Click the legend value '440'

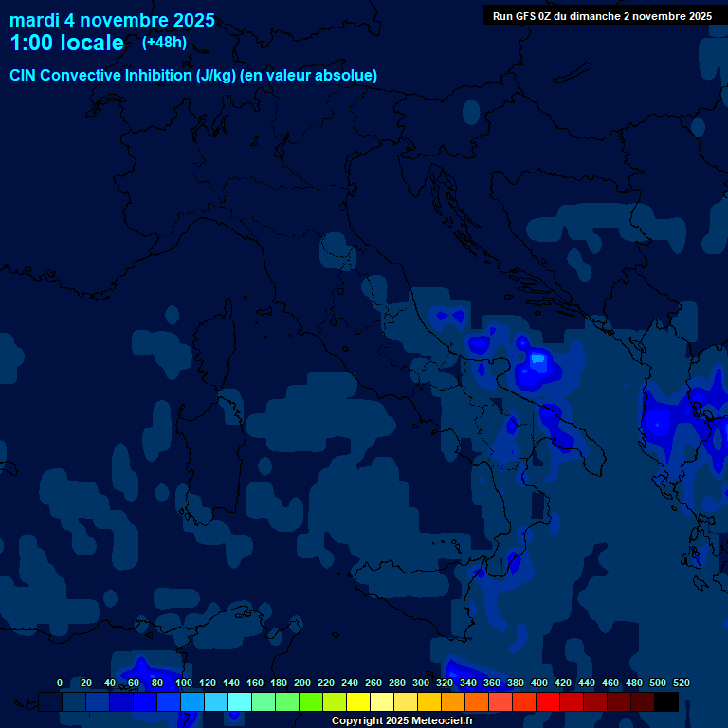click(587, 682)
